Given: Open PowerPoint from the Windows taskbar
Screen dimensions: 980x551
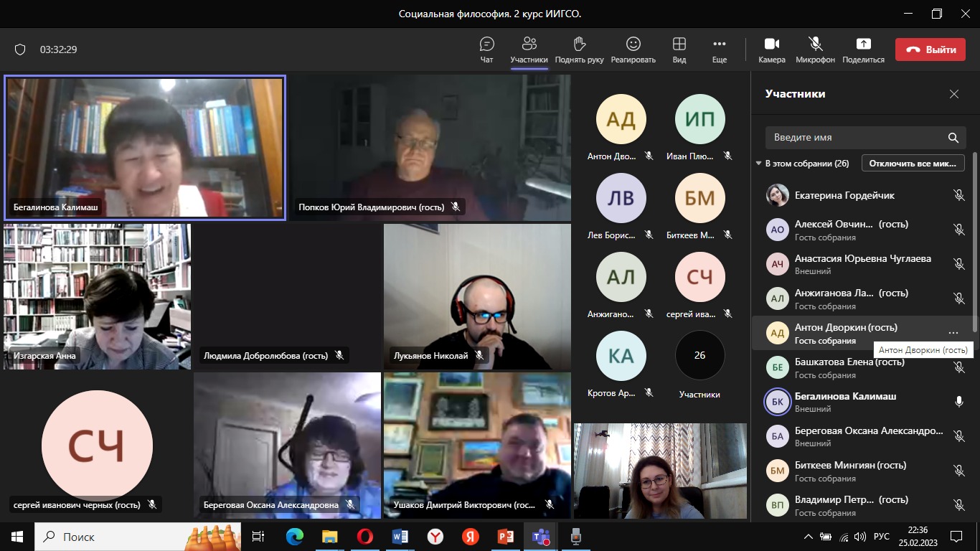Looking at the screenshot, I should pos(505,536).
